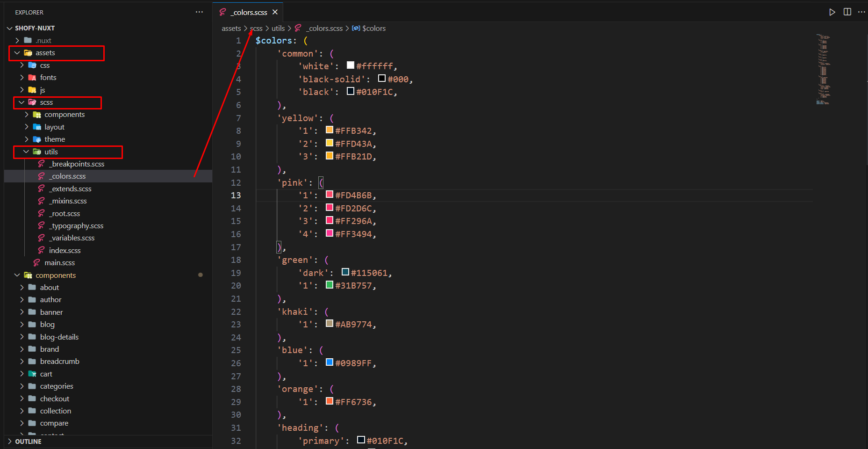
Task: Click the Sass icon in breadcrumb path
Action: [x=298, y=28]
